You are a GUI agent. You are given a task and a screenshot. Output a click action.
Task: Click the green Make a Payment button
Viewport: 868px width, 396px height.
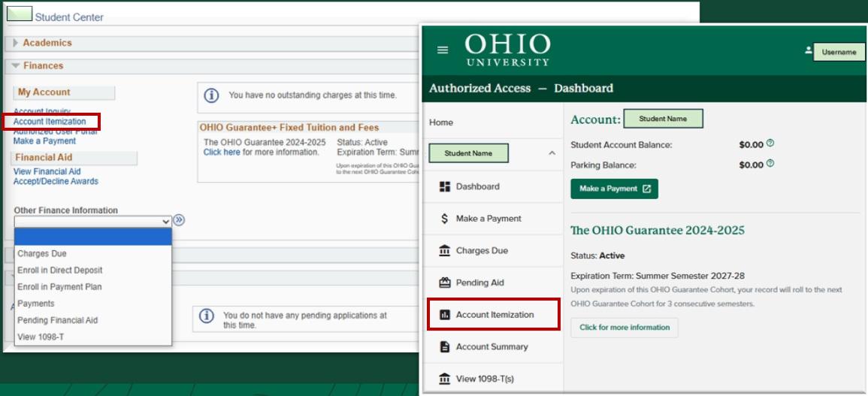point(614,189)
